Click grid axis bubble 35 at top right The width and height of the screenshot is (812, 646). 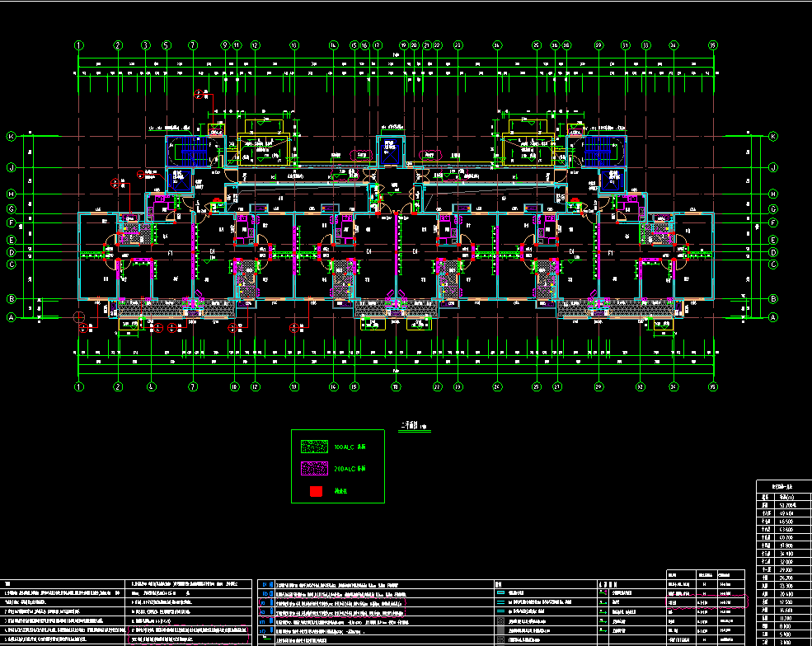point(713,45)
